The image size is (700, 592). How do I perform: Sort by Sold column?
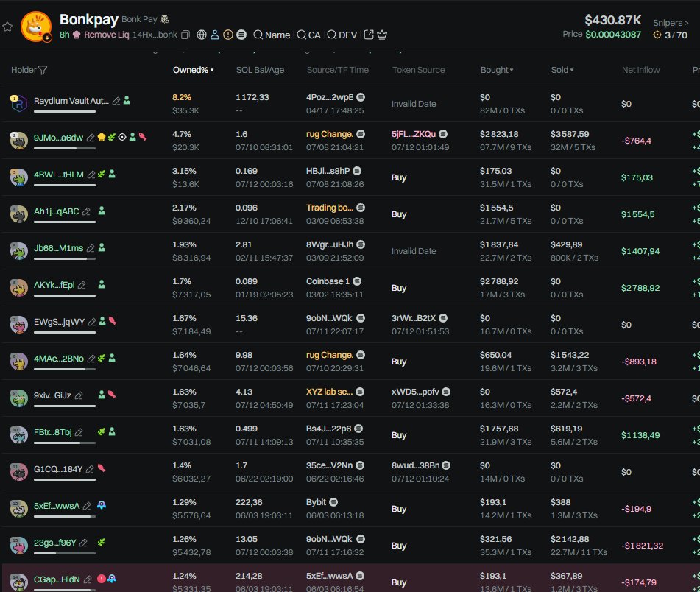pyautogui.click(x=562, y=70)
